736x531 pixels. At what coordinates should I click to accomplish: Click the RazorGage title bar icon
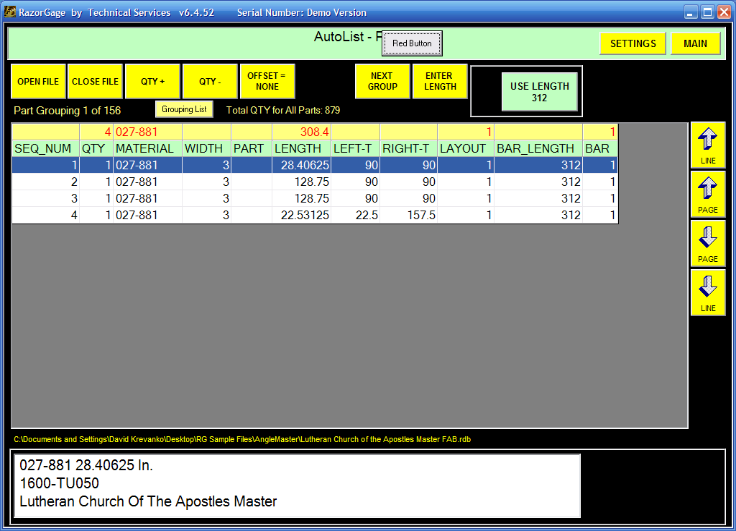pos(9,13)
